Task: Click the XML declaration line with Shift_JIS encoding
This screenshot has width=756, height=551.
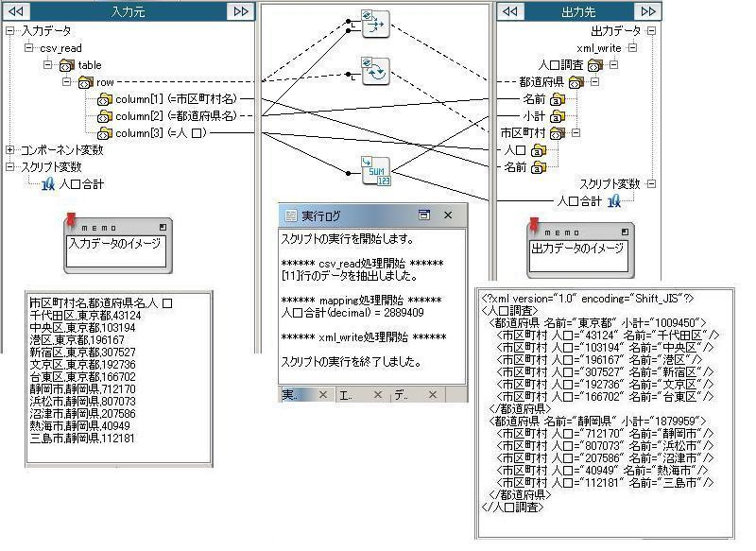Action: coord(588,299)
